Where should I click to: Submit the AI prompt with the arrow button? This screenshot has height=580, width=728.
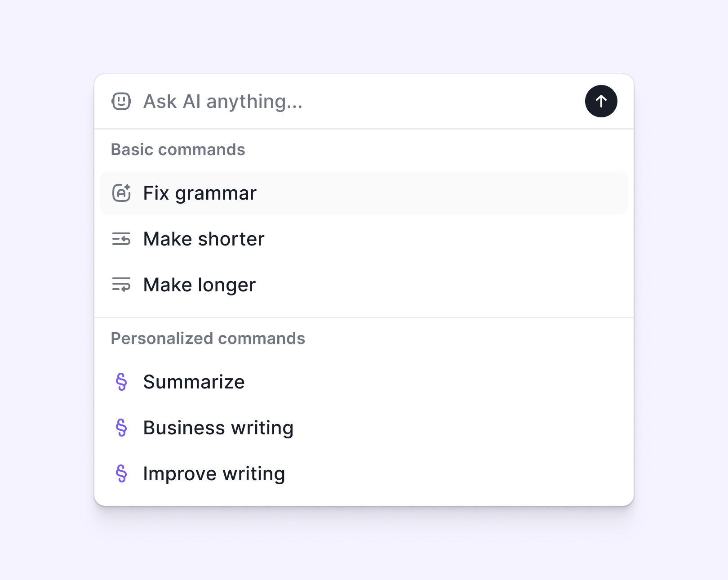tap(601, 101)
